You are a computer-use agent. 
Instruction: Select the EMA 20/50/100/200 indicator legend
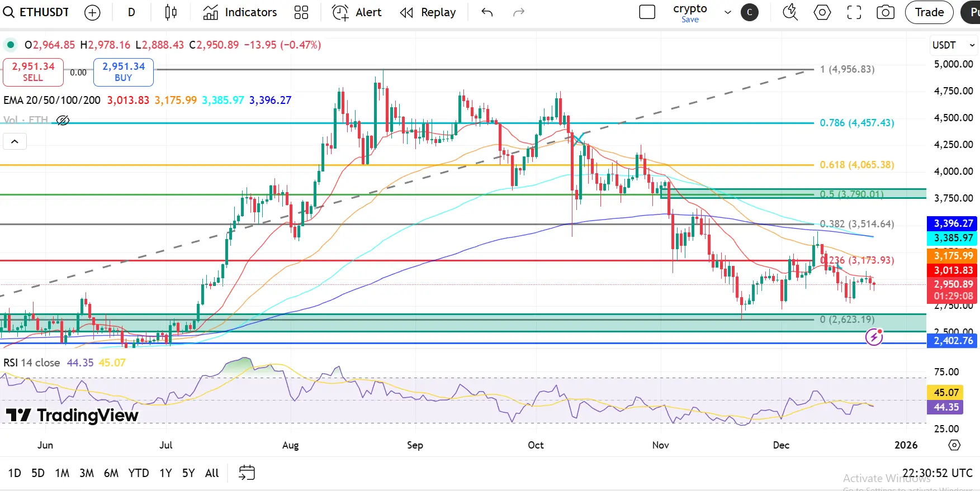(52, 100)
